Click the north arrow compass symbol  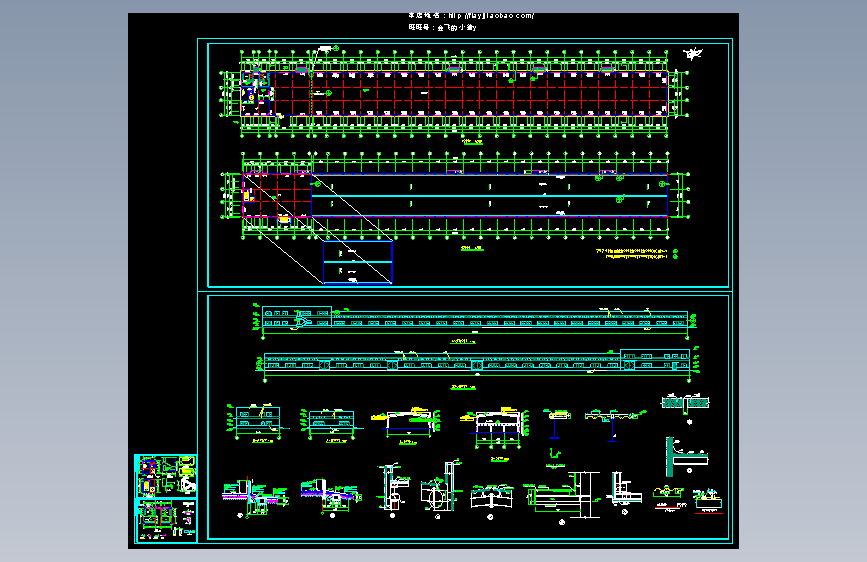(x=693, y=54)
